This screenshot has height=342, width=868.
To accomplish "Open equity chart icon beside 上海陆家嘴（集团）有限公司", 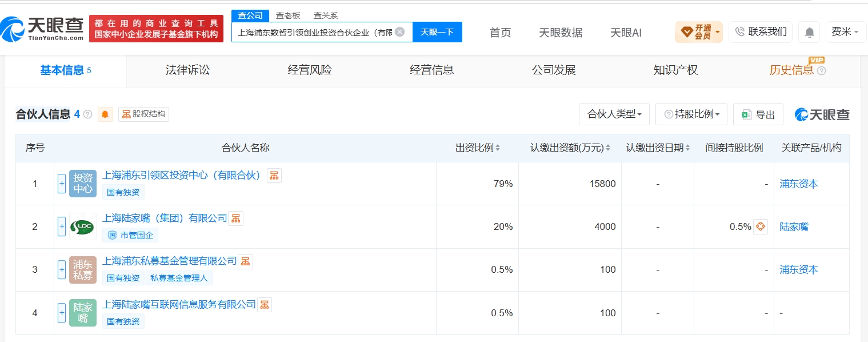I will (235, 218).
